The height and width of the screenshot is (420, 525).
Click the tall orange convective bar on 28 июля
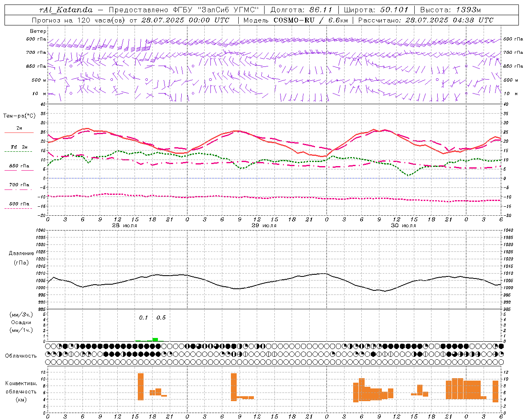141,386
